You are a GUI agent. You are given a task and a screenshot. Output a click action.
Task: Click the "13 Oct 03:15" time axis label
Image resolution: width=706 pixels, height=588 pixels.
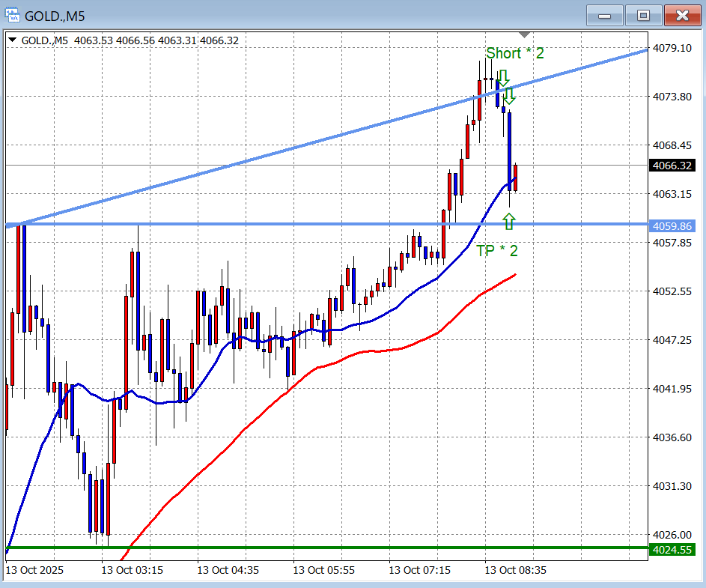133,570
